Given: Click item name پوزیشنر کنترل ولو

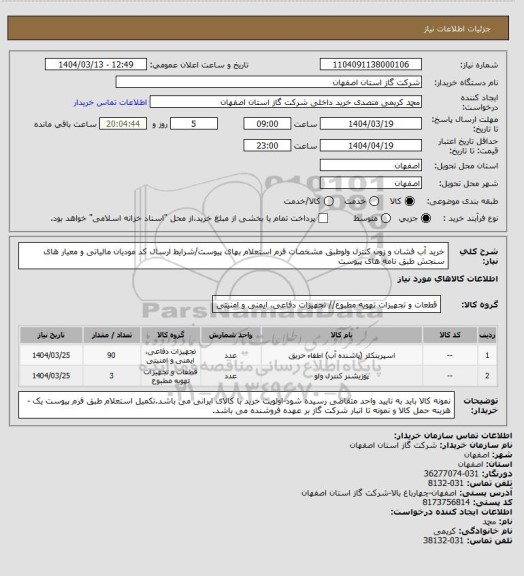Looking at the screenshot, I should (x=342, y=376).
